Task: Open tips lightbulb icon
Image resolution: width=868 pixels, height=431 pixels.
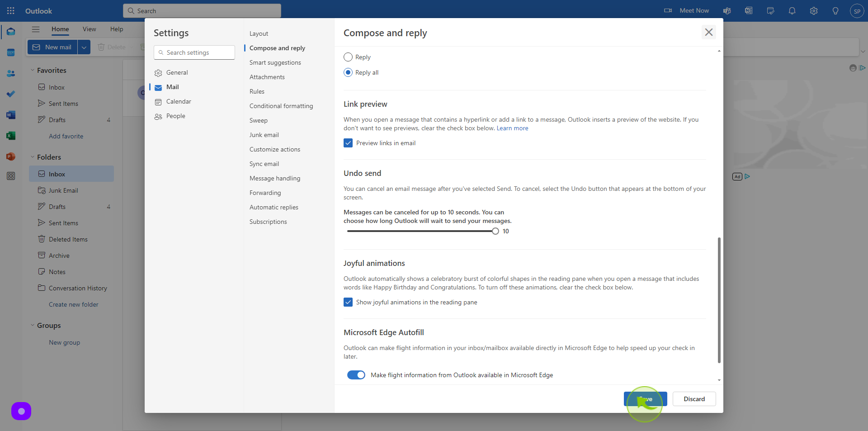Action: pyautogui.click(x=835, y=11)
